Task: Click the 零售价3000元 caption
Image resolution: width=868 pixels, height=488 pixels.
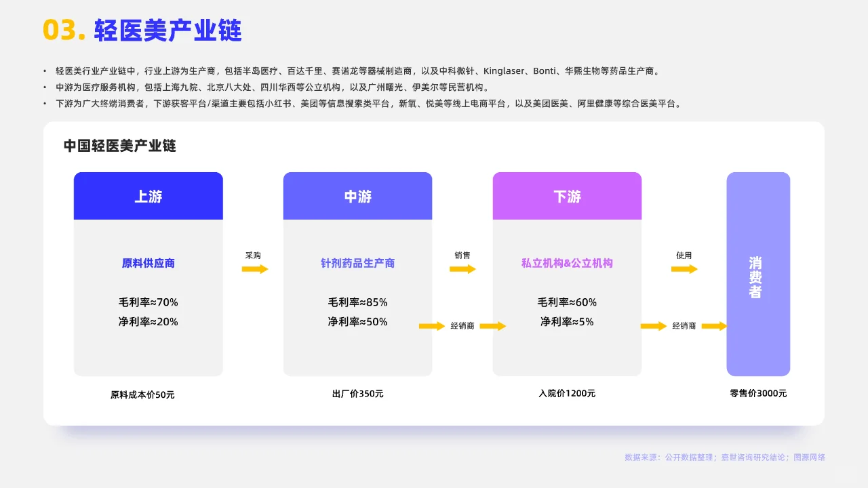Action: point(758,393)
